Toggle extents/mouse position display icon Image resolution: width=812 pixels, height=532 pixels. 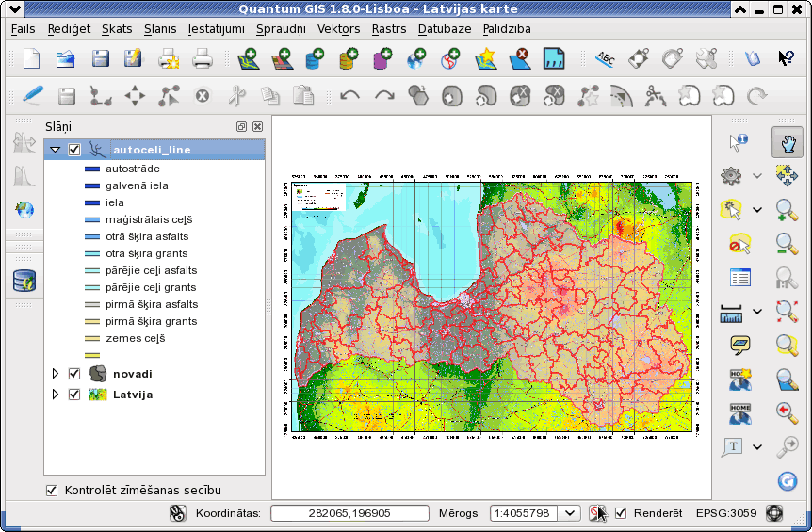178,513
